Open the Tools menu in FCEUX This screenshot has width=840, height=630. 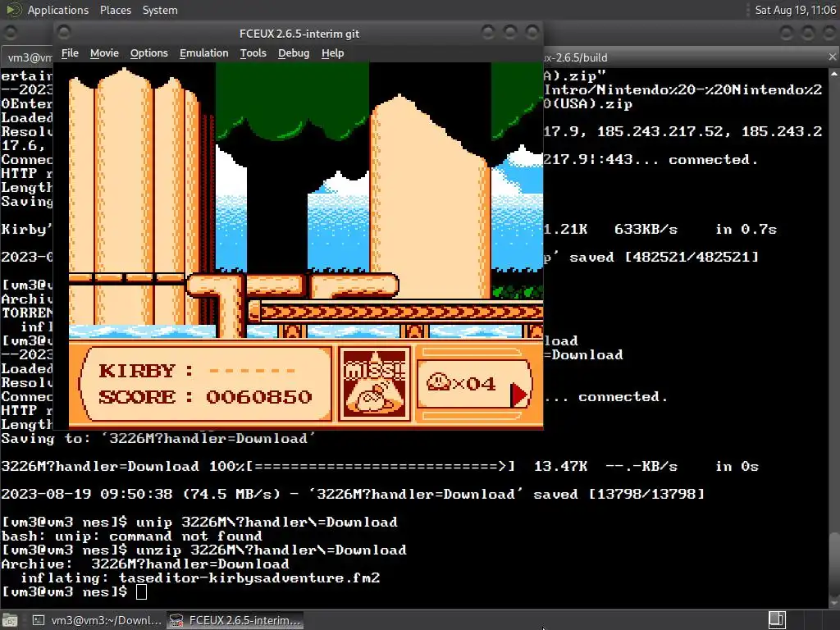coord(253,53)
